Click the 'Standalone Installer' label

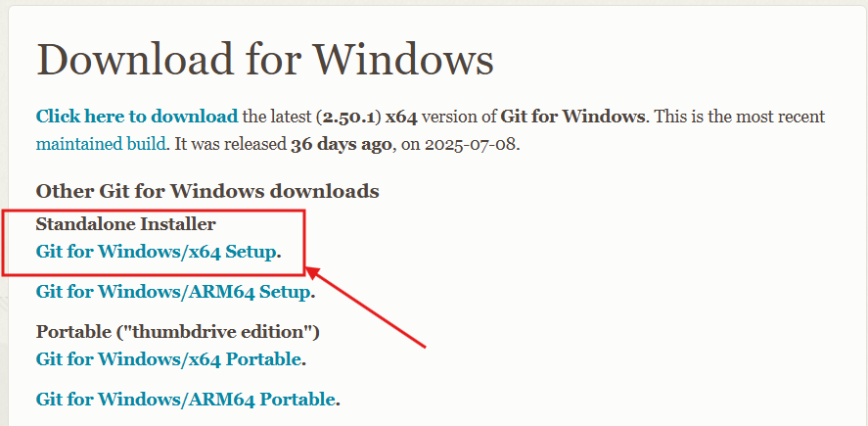(125, 224)
